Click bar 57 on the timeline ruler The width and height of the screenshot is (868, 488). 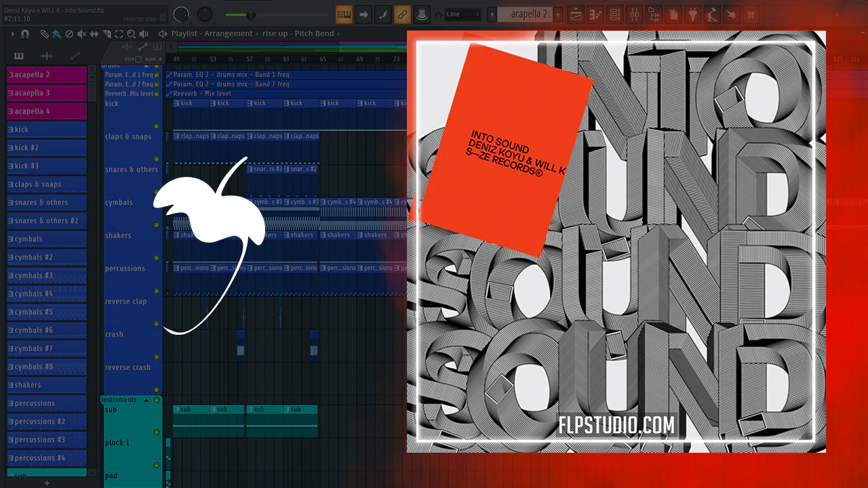[x=250, y=59]
